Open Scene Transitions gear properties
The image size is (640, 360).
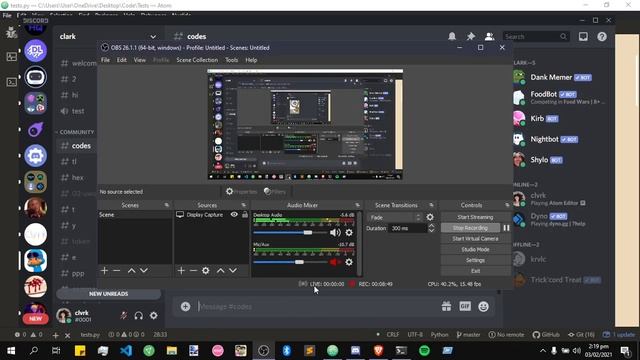pyautogui.click(x=430, y=218)
